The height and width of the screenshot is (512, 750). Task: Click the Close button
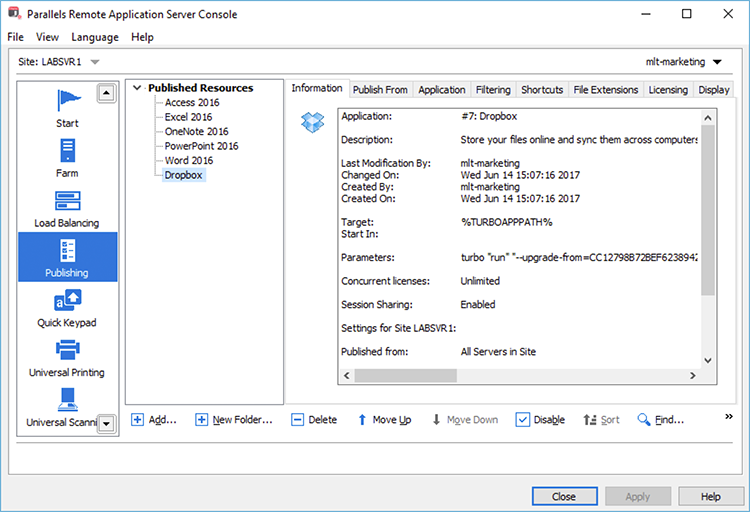click(x=564, y=496)
